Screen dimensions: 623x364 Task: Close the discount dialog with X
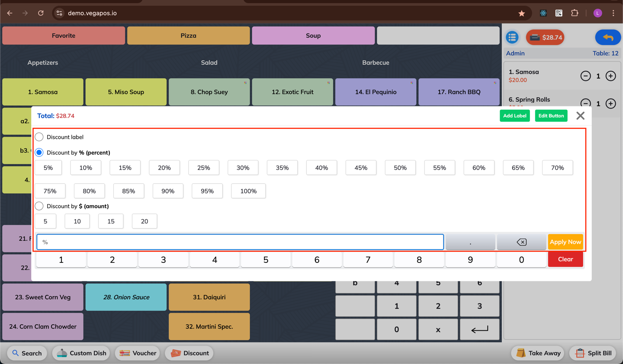click(580, 116)
